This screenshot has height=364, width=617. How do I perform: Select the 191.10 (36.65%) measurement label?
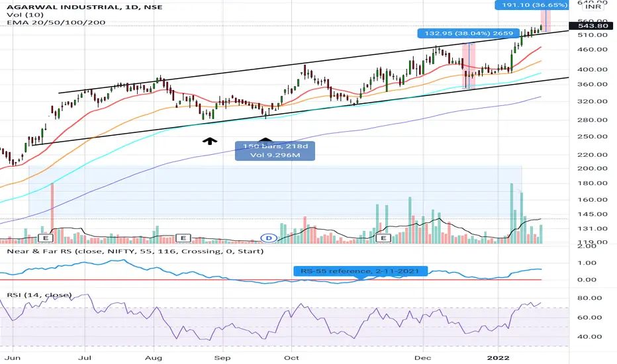pos(532,5)
